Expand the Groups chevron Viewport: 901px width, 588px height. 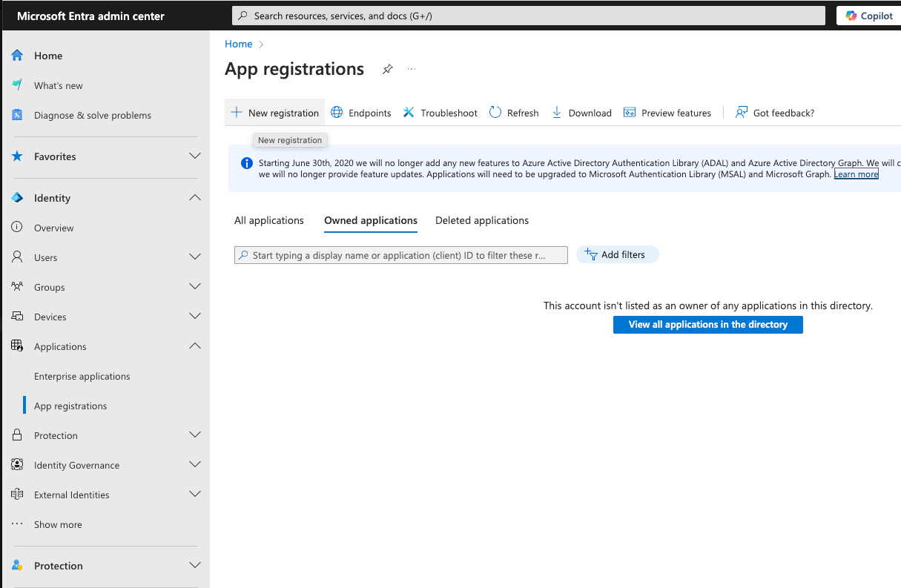pyautogui.click(x=195, y=287)
